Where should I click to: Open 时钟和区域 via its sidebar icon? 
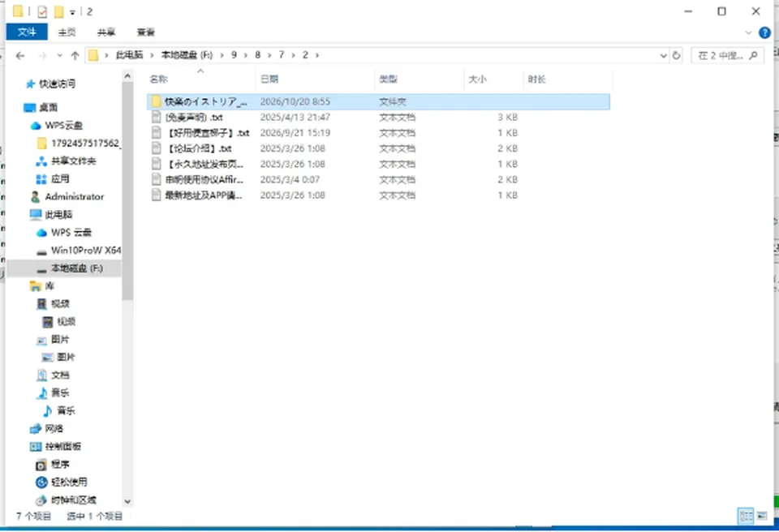(41, 500)
